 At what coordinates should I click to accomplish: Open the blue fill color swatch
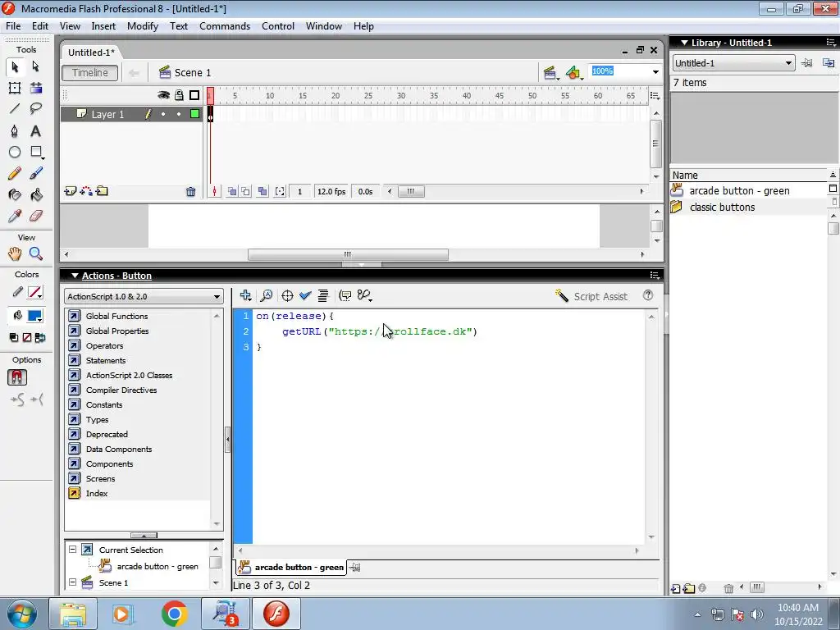pyautogui.click(x=35, y=316)
